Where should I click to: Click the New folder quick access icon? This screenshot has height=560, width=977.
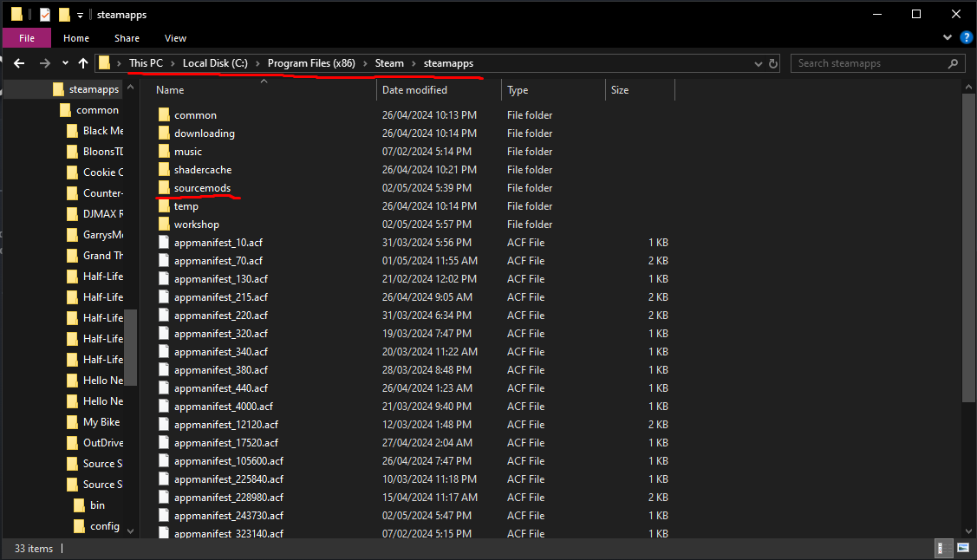[x=64, y=15]
